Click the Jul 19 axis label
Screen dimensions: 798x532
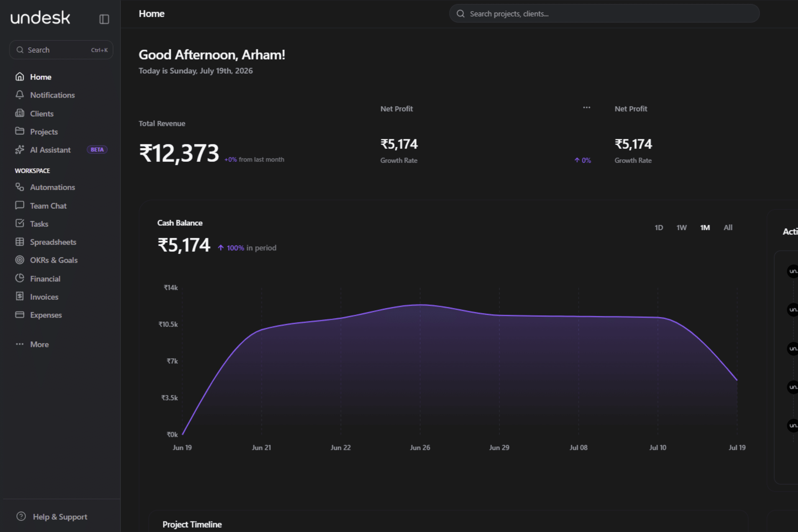point(737,447)
